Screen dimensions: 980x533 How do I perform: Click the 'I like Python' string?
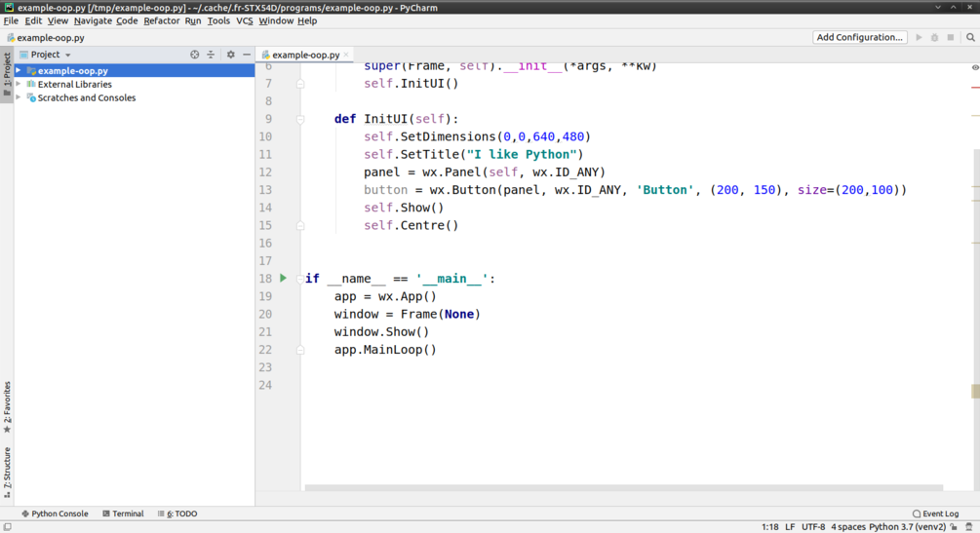coord(522,154)
